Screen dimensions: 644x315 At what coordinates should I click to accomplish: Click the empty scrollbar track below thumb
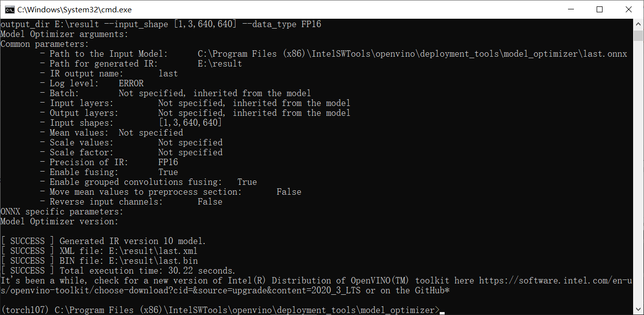coord(639,173)
